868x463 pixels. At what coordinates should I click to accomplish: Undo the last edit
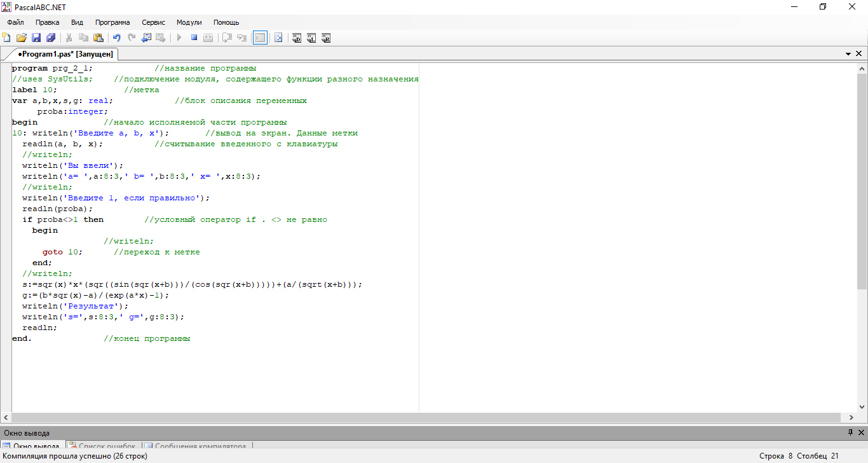pos(116,38)
